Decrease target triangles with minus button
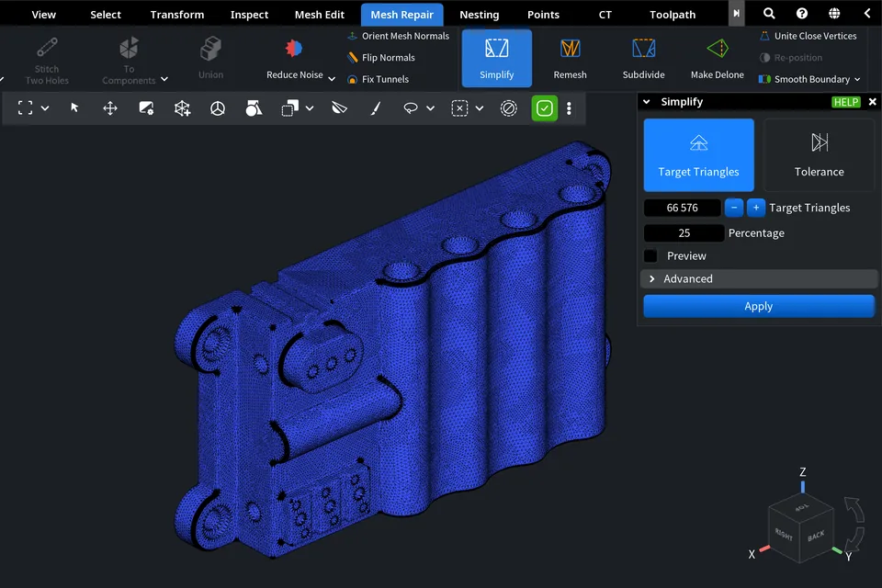 pos(734,208)
